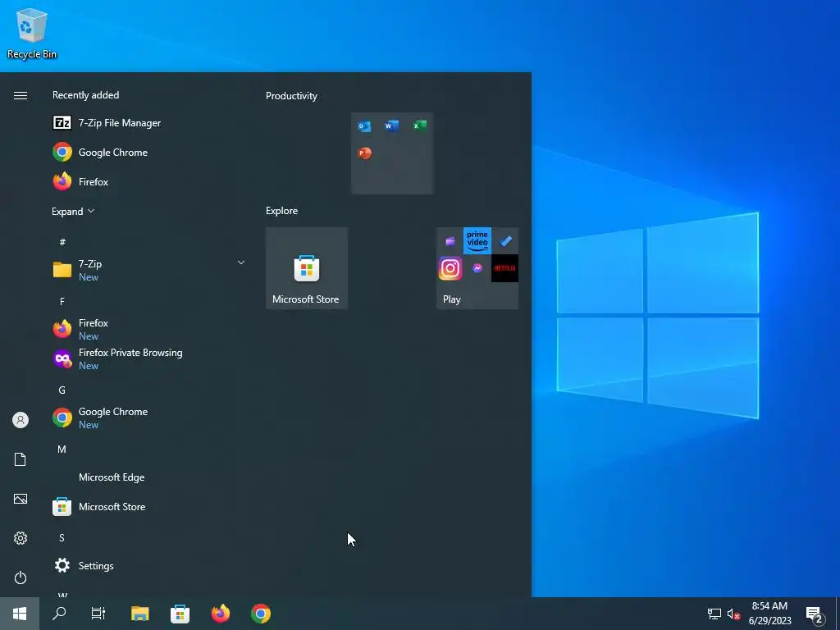Screen dimensions: 840x630
Task: Click the M letter header
Action: [62, 449]
